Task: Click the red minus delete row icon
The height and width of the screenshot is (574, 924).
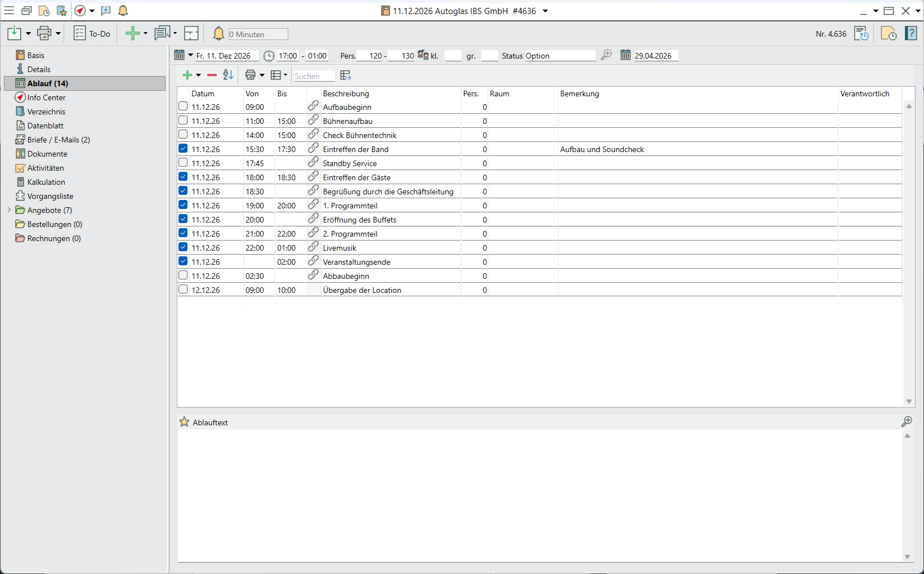Action: click(x=212, y=75)
